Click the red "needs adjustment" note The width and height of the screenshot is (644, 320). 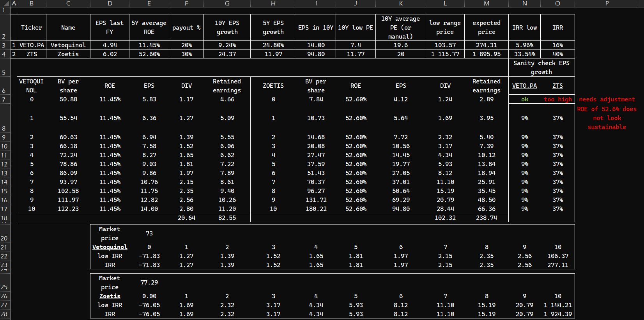pos(607,99)
